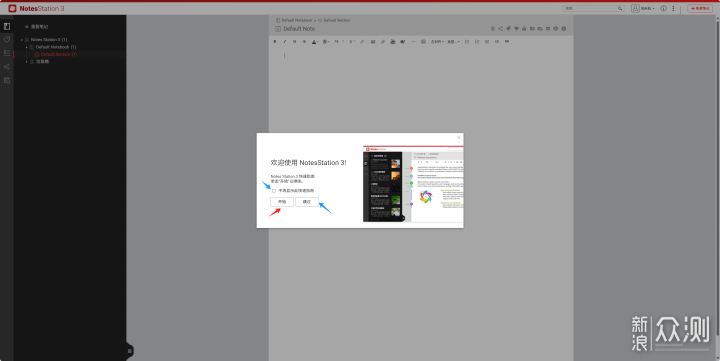Insert a table into the note
This screenshot has height=361, width=720.
point(423,41)
